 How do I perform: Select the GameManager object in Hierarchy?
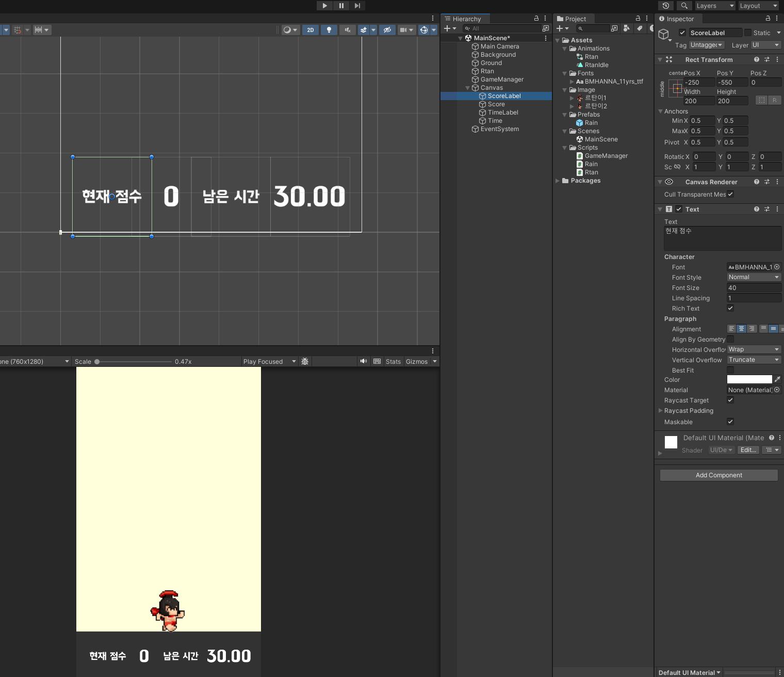click(x=502, y=79)
